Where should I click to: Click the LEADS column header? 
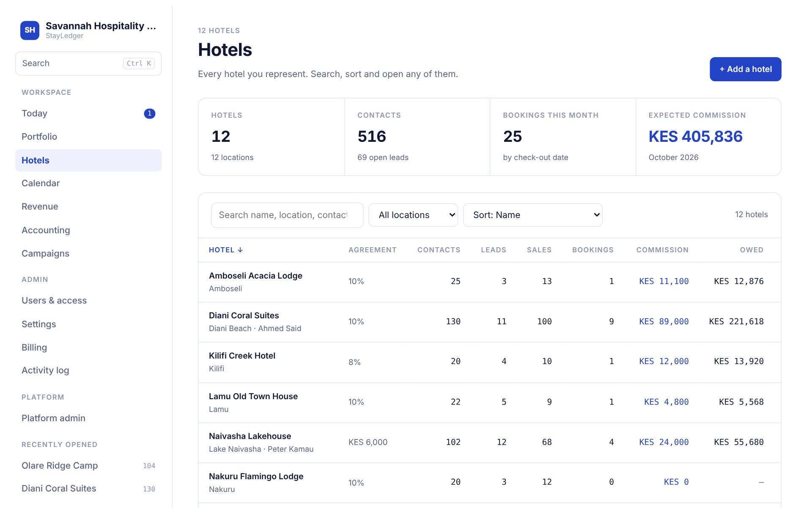[x=493, y=250]
